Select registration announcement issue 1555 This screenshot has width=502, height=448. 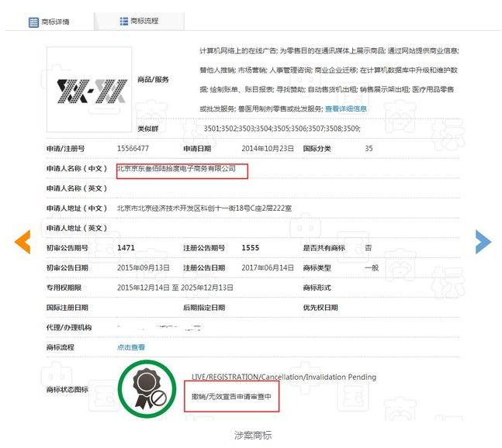(x=251, y=248)
